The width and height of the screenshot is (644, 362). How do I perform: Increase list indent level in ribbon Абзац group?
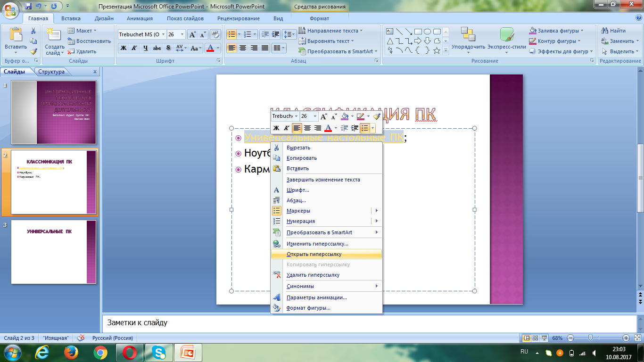276,34
